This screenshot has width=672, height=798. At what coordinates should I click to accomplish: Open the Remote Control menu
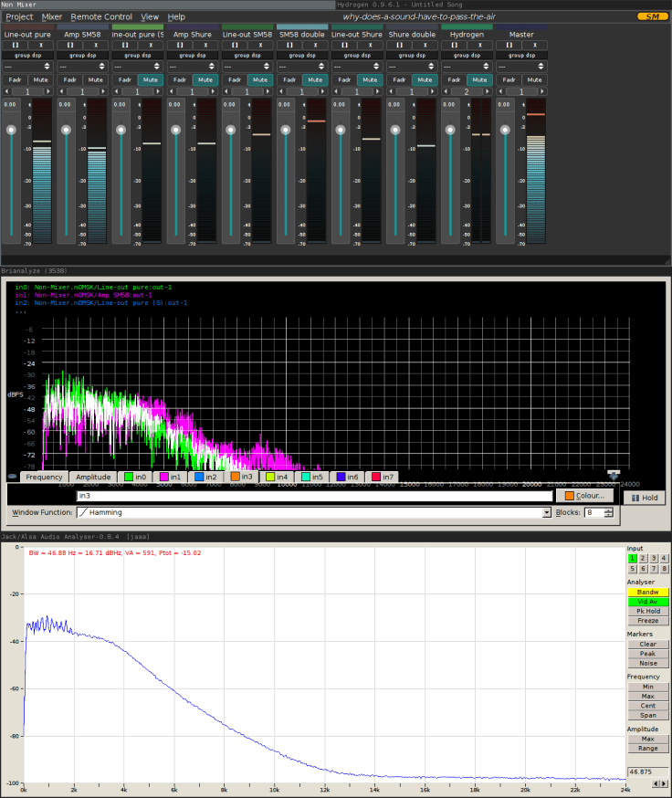point(101,16)
